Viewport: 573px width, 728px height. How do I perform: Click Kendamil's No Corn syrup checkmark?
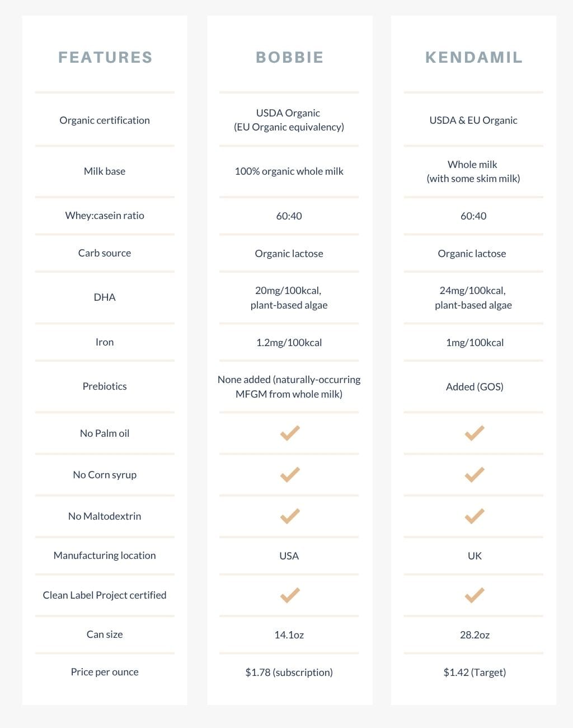point(475,474)
